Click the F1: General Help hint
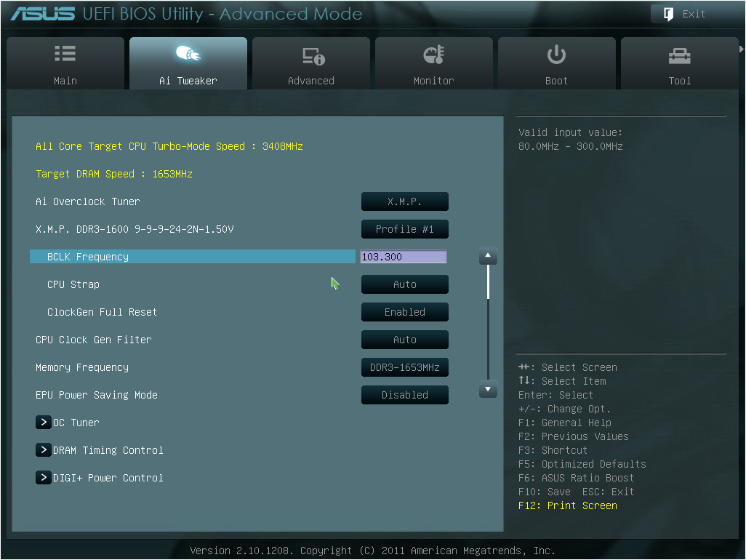746x560 pixels. point(565,423)
